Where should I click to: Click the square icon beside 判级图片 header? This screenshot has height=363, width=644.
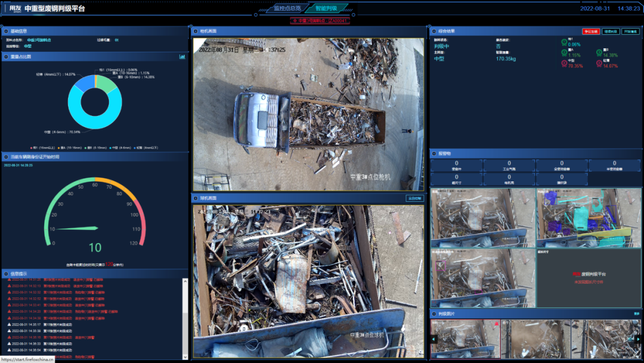point(434,314)
